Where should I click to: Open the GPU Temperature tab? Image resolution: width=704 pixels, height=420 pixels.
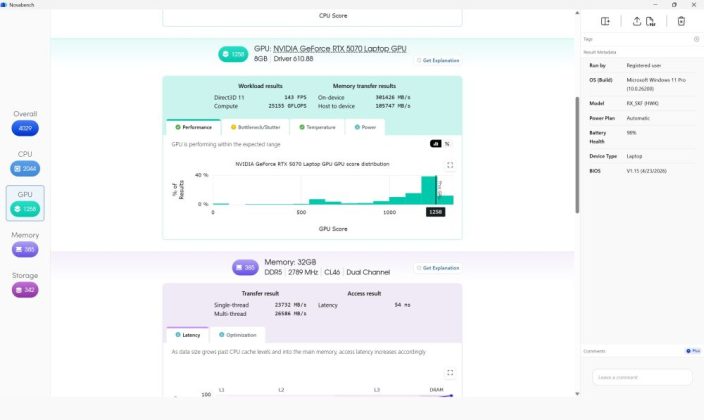click(x=317, y=127)
